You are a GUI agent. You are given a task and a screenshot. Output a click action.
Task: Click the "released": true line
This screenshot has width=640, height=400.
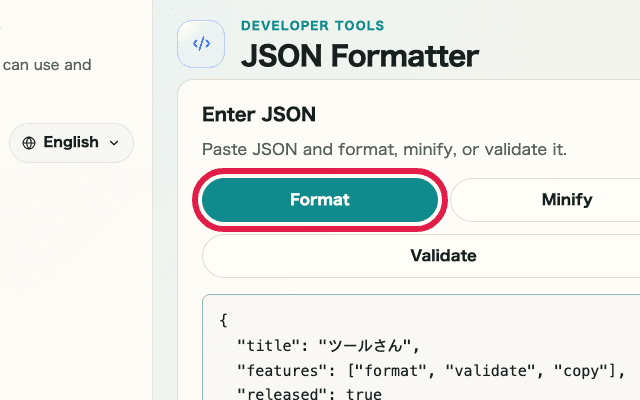tap(309, 393)
